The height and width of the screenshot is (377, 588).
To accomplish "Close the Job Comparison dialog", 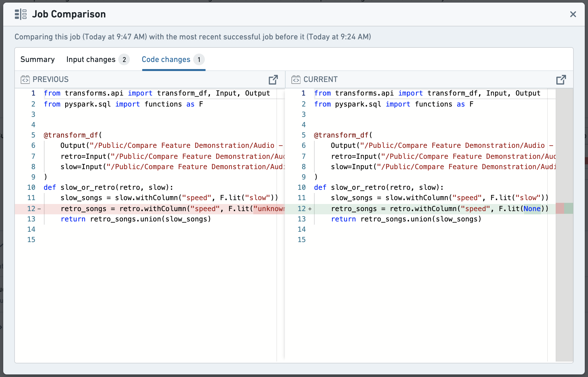I will pyautogui.click(x=573, y=14).
